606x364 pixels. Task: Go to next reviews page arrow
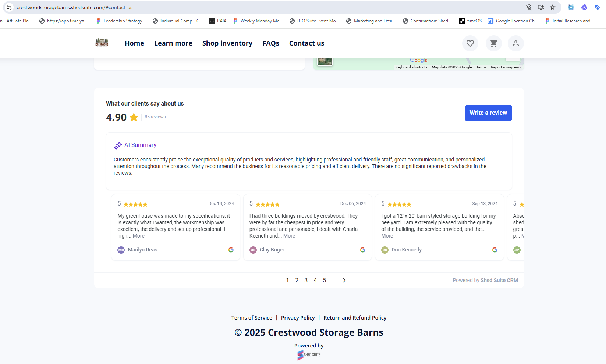pos(344,280)
